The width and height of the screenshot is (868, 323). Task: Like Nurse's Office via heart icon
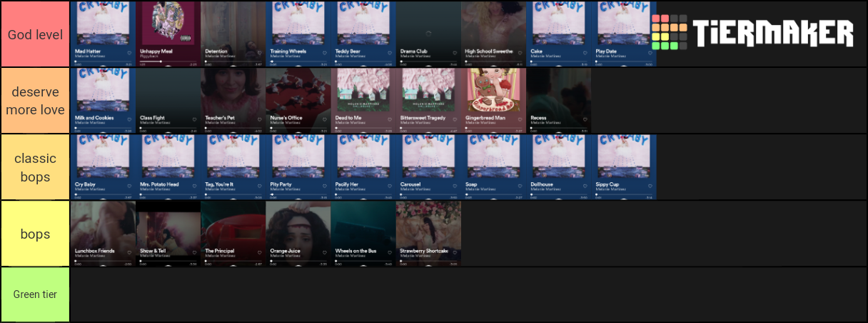tap(324, 119)
